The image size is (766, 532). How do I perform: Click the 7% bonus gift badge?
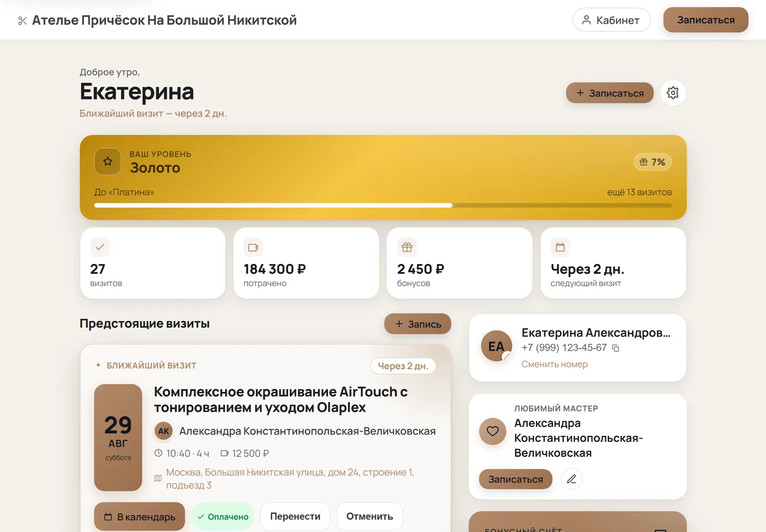pyautogui.click(x=653, y=162)
